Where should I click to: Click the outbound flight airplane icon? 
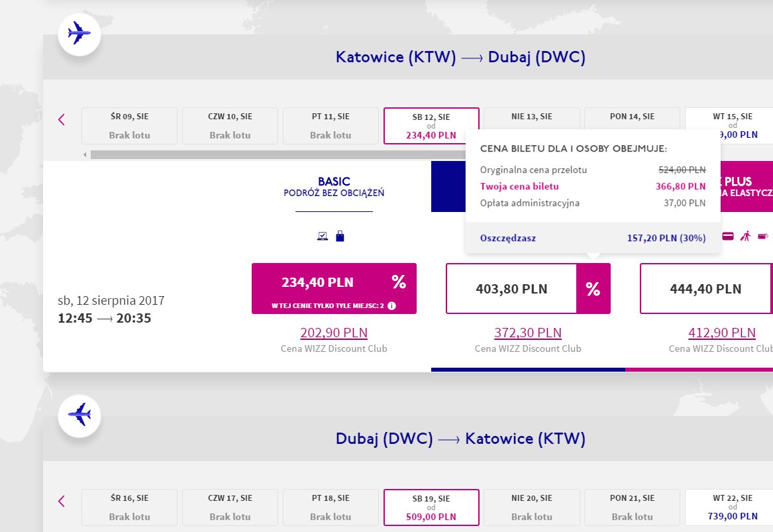79,34
